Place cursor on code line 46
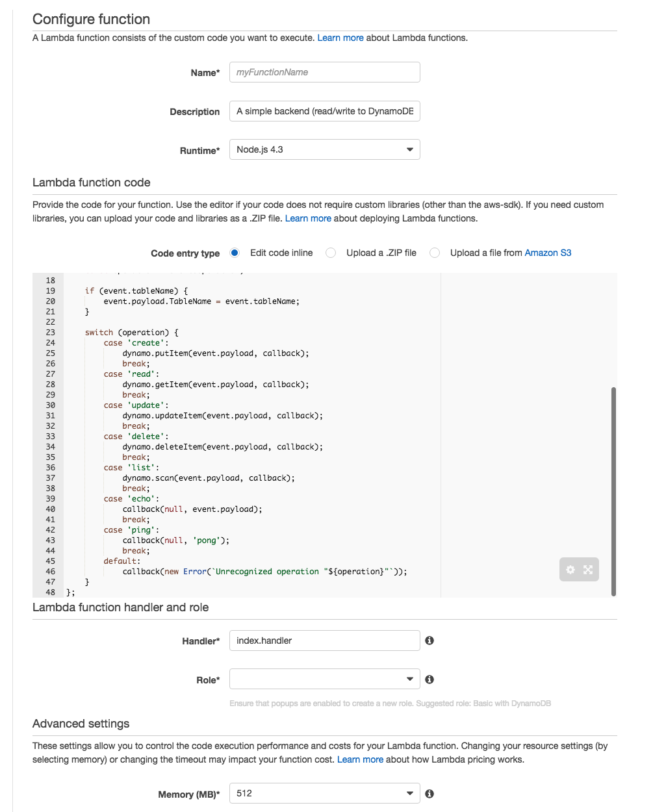 pyautogui.click(x=265, y=572)
